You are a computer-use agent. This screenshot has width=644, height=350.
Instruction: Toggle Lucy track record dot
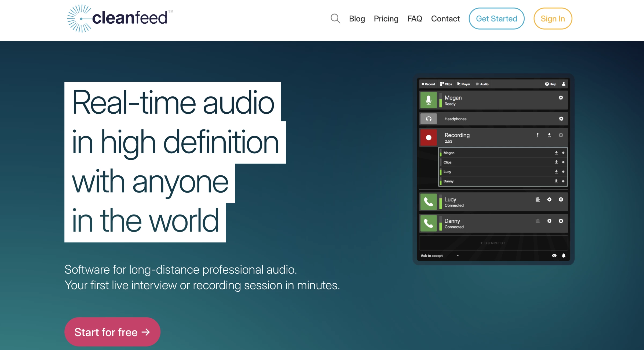[x=563, y=171]
